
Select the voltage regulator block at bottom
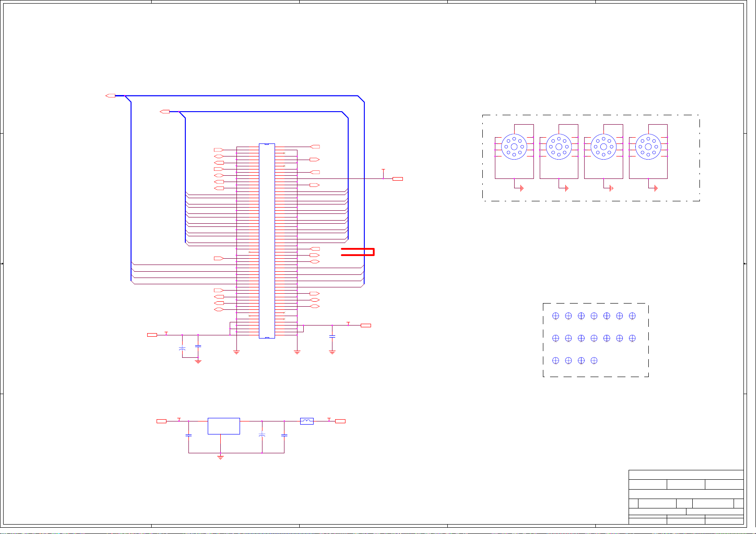223,426
